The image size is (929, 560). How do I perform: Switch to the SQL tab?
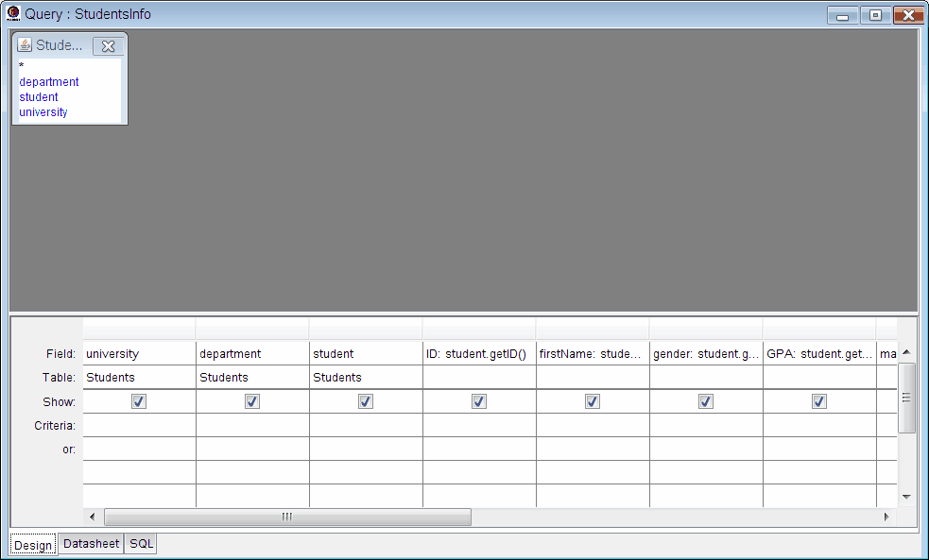[x=141, y=543]
